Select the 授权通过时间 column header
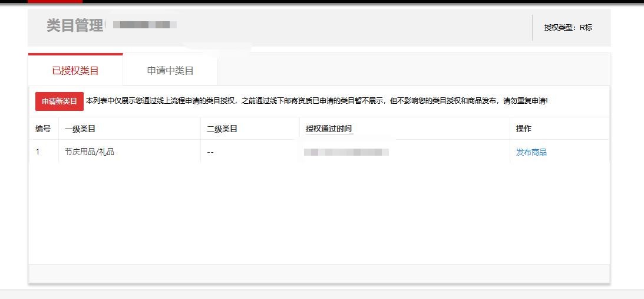 [x=329, y=129]
